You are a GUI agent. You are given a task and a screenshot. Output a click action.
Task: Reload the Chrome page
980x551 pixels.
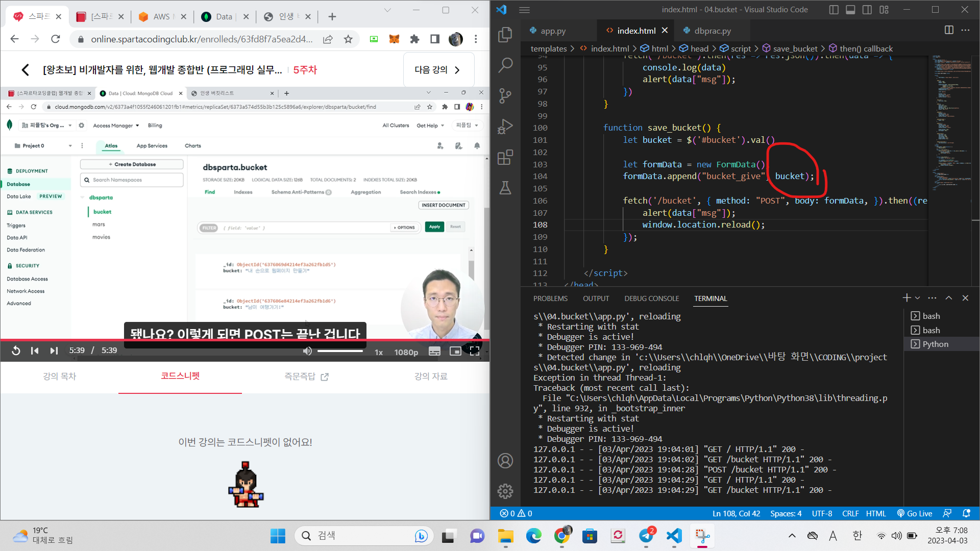[56, 39]
